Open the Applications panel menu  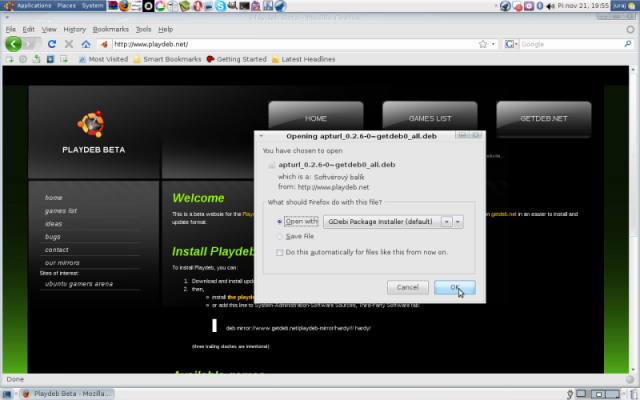pos(34,6)
